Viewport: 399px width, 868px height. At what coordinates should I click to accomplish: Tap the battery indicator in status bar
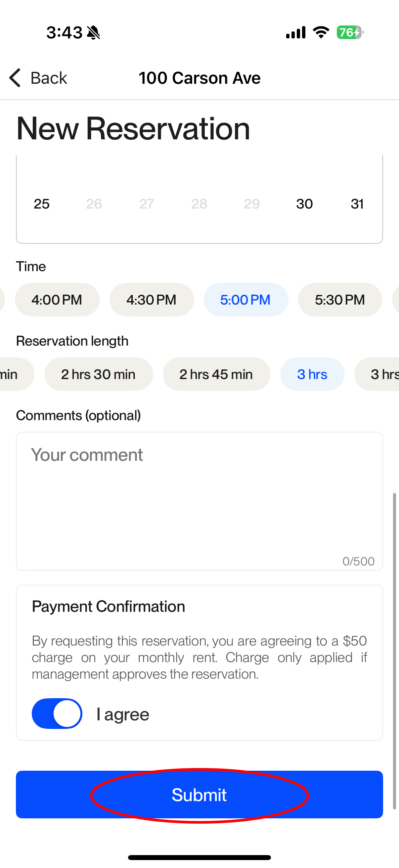[350, 33]
